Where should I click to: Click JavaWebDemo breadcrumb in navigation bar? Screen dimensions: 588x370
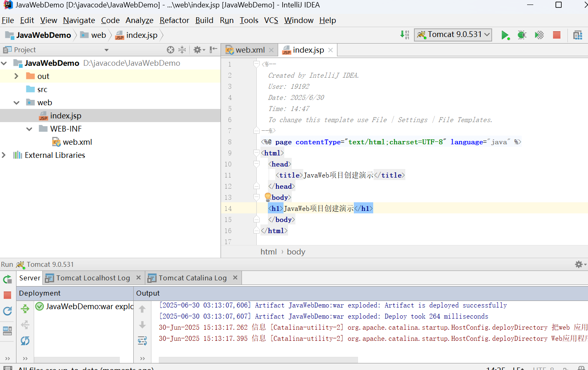tap(38, 35)
